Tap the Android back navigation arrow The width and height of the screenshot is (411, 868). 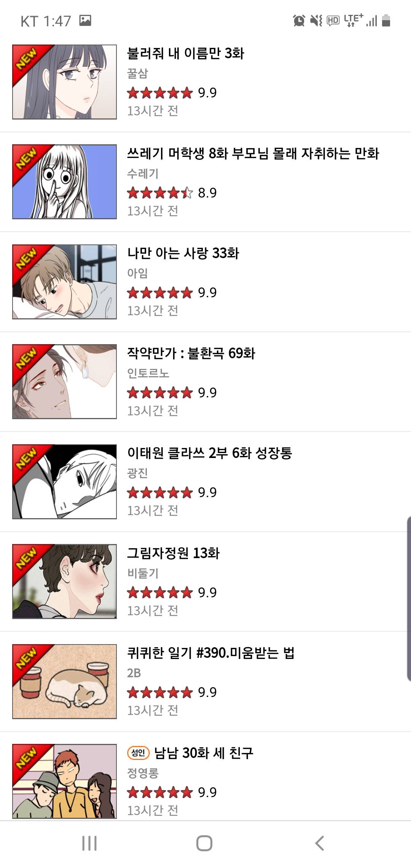pos(320,843)
